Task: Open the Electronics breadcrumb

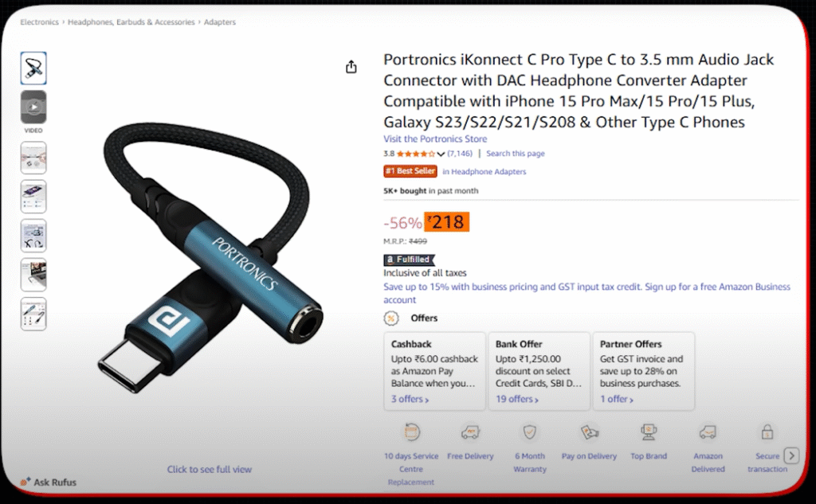Action: tap(39, 22)
